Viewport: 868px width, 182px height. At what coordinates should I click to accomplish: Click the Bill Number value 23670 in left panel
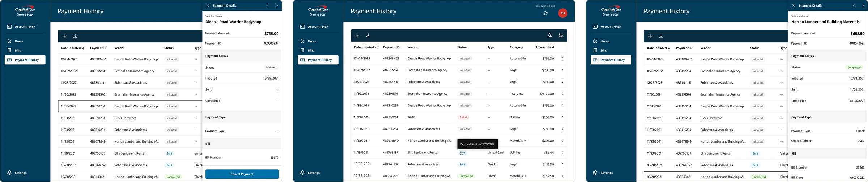(x=274, y=158)
